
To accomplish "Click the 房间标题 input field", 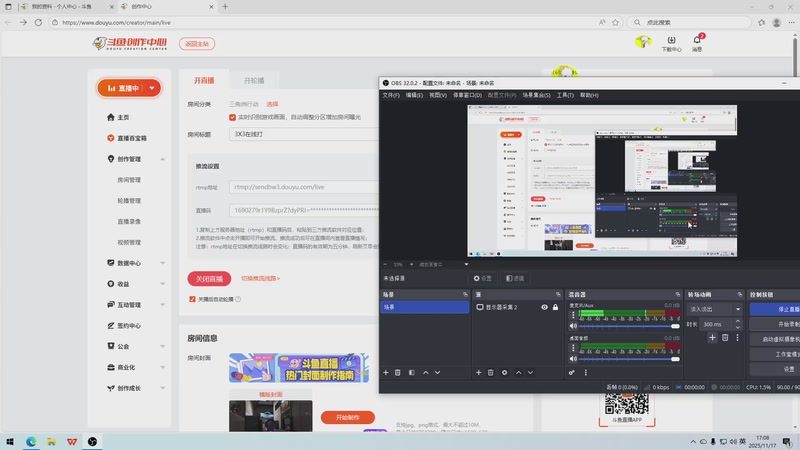I will pyautogui.click(x=304, y=134).
